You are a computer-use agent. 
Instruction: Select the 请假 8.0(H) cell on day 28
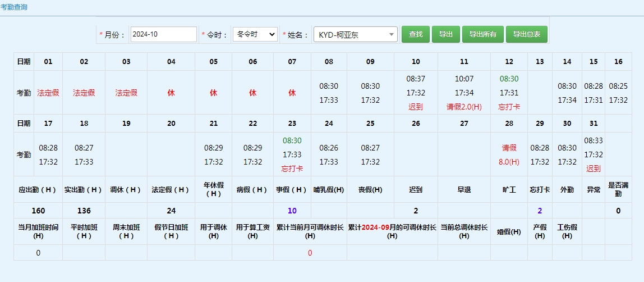pyautogui.click(x=509, y=155)
